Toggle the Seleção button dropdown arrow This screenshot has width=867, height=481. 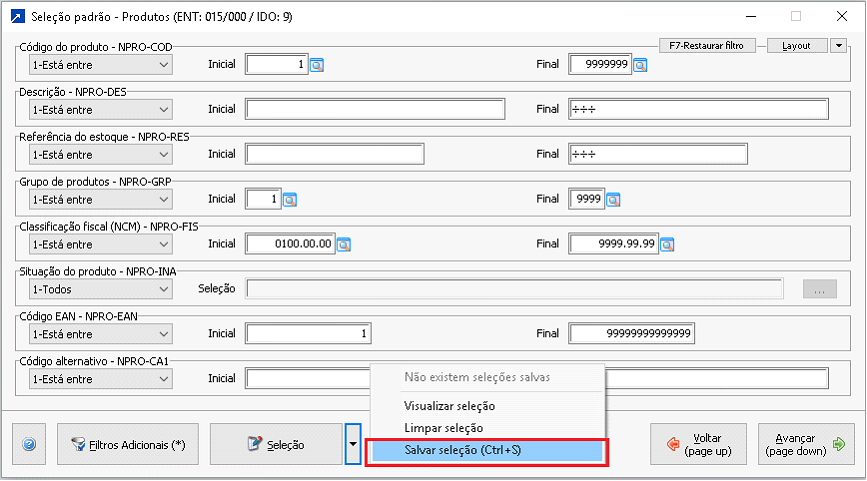[x=353, y=444]
